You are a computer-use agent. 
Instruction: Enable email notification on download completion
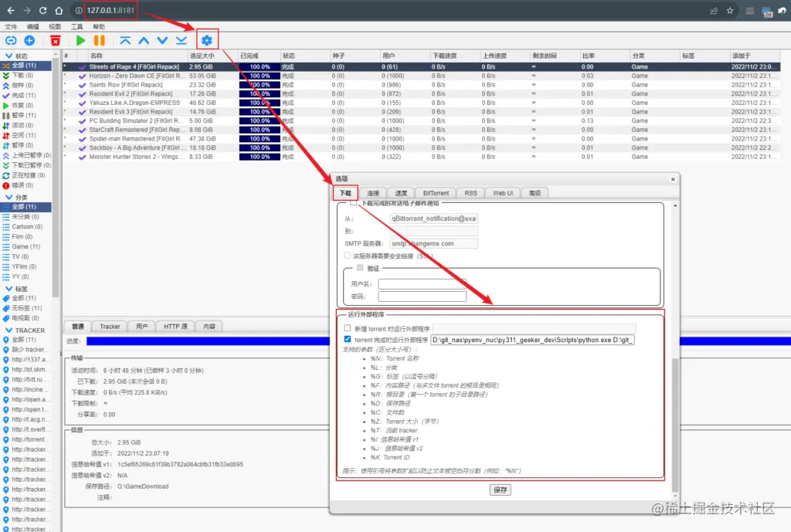(x=351, y=202)
